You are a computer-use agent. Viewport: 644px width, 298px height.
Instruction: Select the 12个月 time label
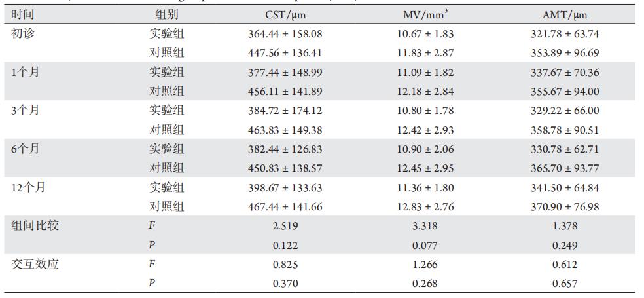pos(29,187)
